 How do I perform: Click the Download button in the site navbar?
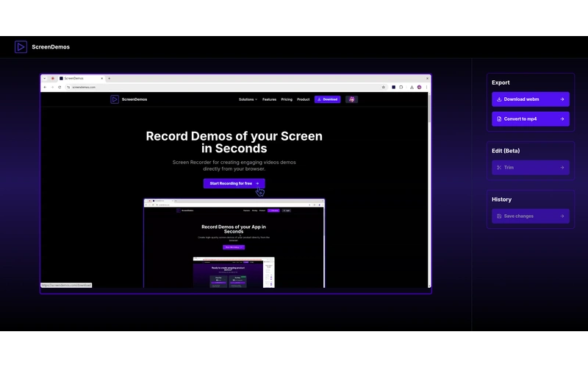pos(327,99)
